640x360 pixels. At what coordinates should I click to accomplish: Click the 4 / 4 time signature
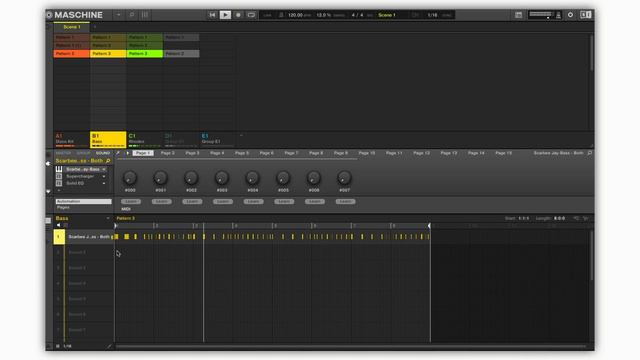click(357, 15)
